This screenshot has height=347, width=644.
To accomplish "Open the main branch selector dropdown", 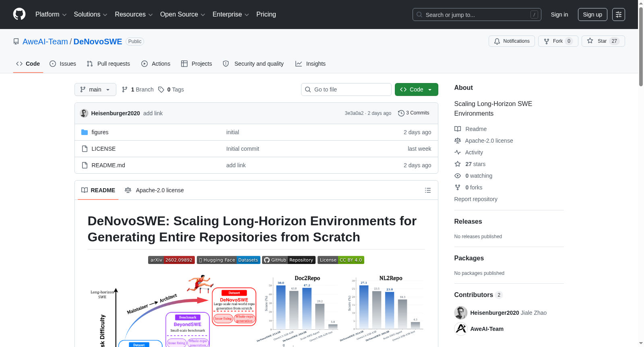I will tap(95, 89).
